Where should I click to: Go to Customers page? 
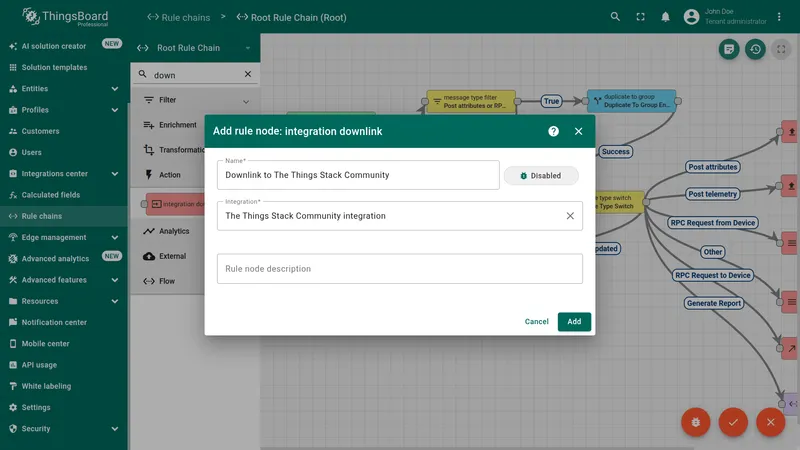click(x=64, y=131)
